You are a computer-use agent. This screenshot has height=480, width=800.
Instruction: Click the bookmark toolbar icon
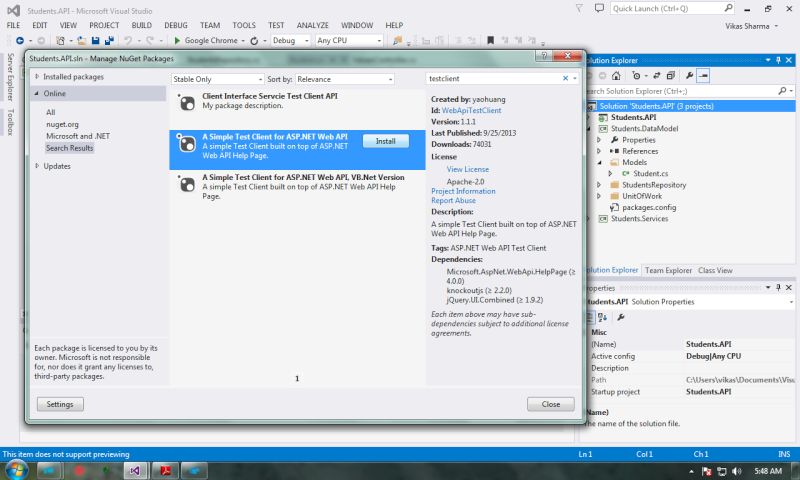coord(490,40)
